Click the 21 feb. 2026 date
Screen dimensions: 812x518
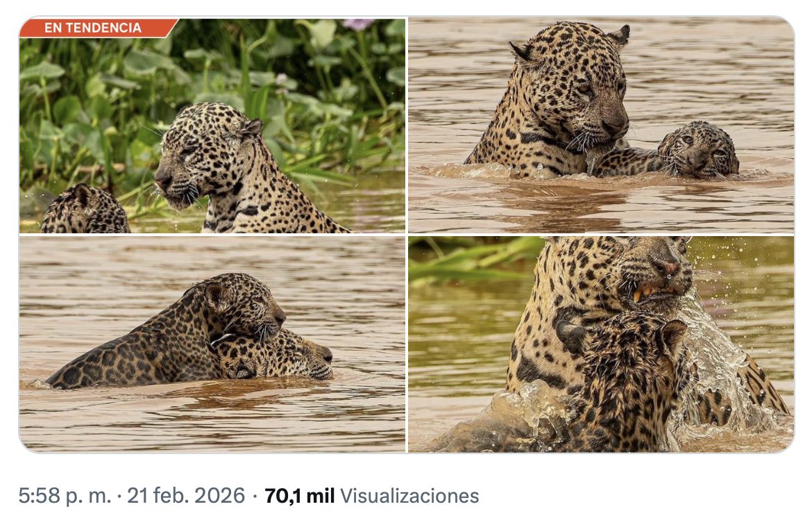(186, 496)
